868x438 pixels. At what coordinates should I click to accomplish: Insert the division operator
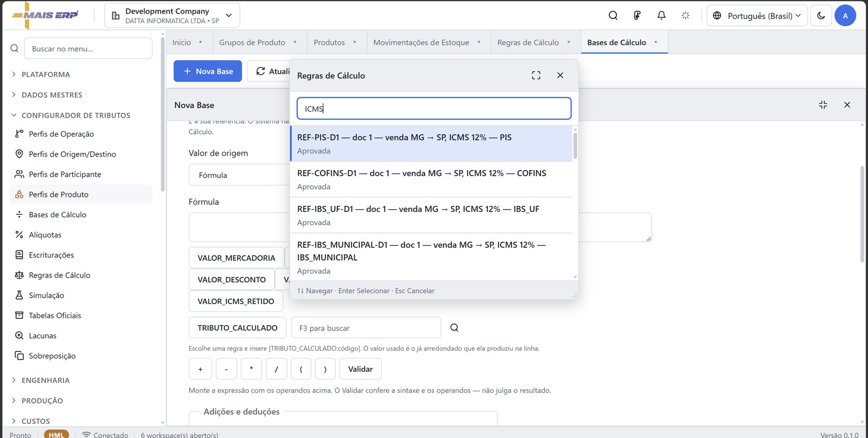click(276, 369)
